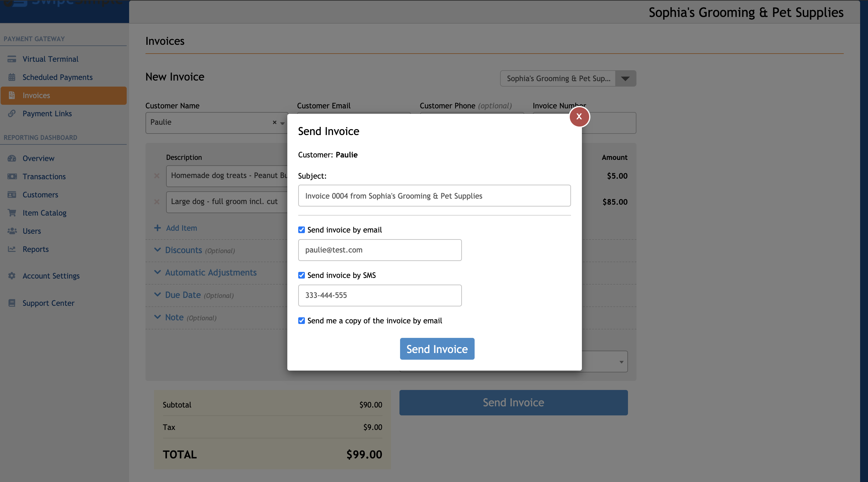Open the Customer Name dropdown arrow

click(282, 123)
